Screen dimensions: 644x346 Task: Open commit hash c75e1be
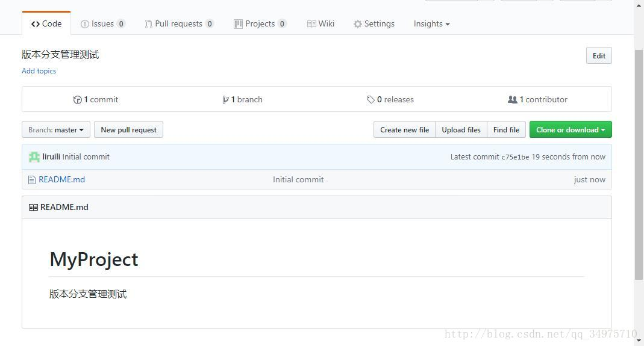[x=516, y=157]
